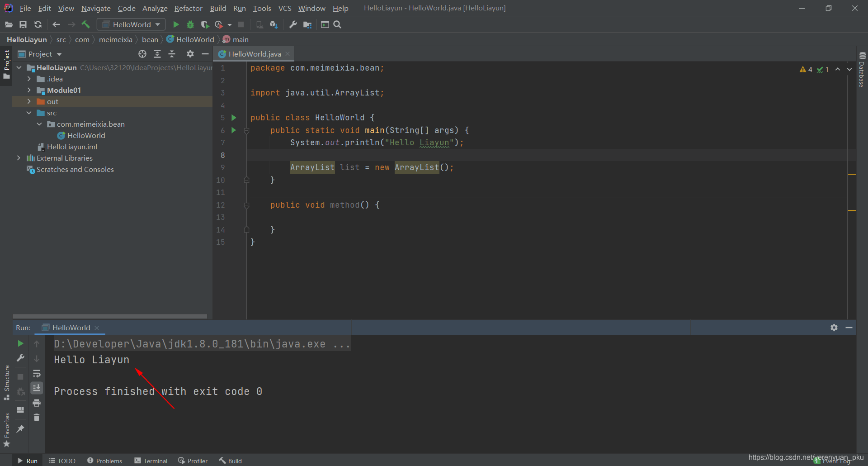The width and height of the screenshot is (868, 466).
Task: Open the Build menu
Action: (x=218, y=8)
